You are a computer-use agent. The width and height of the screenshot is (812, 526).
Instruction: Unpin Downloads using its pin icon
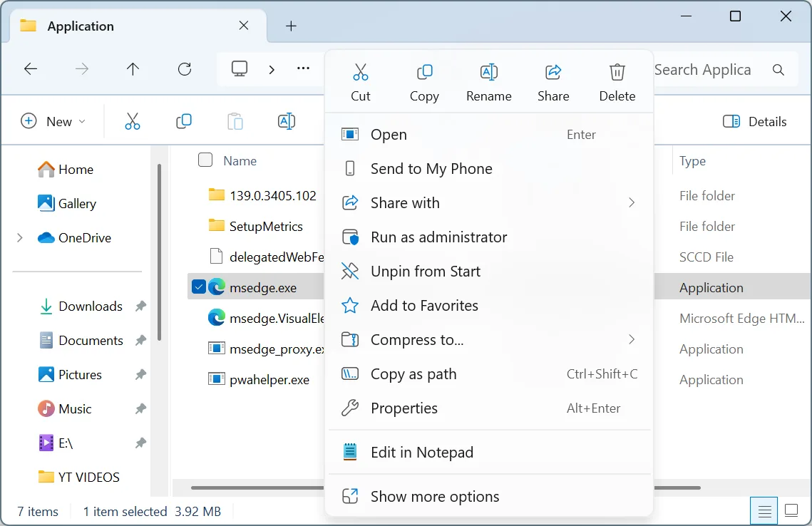(x=140, y=306)
